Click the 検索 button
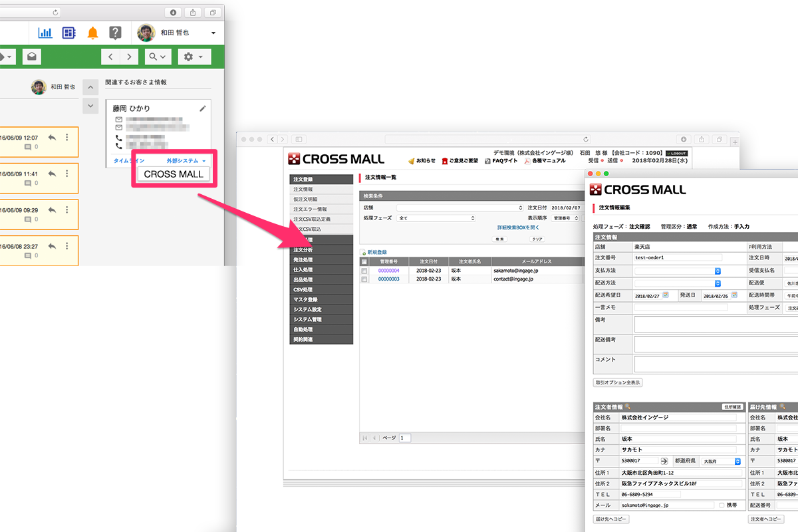The image size is (798, 532). click(x=500, y=239)
